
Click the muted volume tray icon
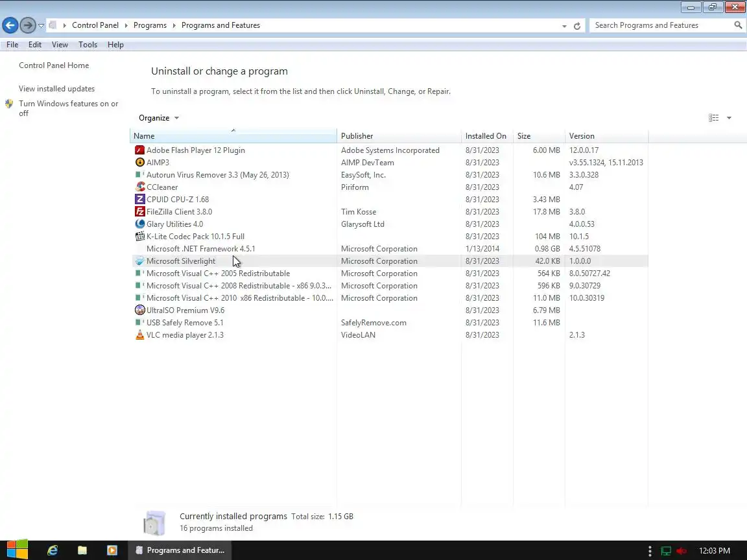(682, 551)
